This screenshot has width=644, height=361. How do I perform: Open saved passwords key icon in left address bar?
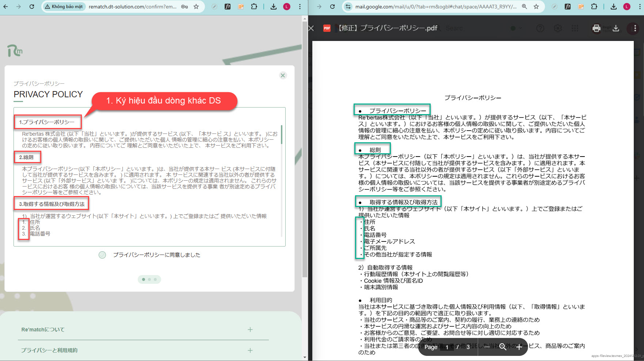(x=184, y=7)
